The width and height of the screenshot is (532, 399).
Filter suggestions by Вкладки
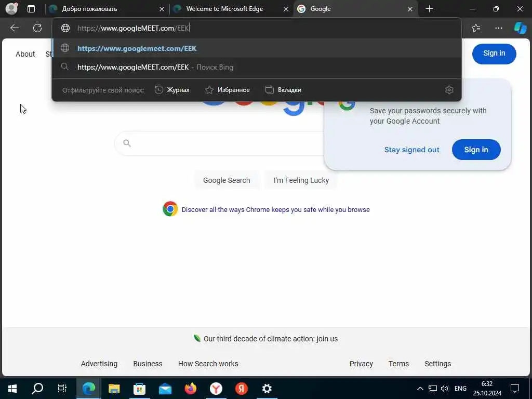(x=283, y=89)
